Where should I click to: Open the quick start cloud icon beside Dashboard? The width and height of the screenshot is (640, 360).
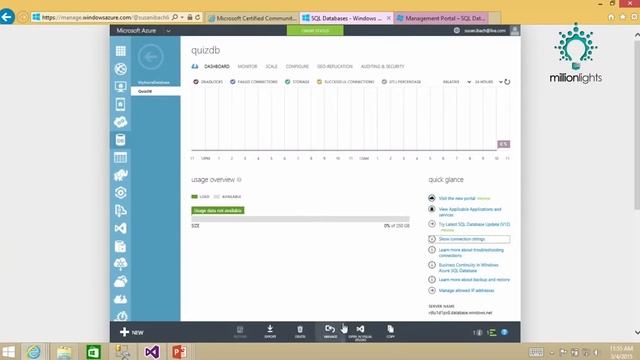point(195,67)
